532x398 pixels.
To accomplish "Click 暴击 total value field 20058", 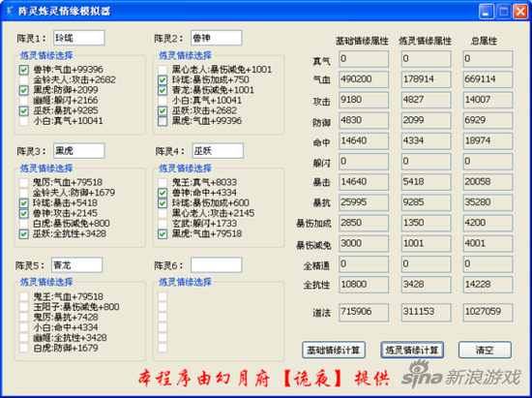I will pos(488,182).
